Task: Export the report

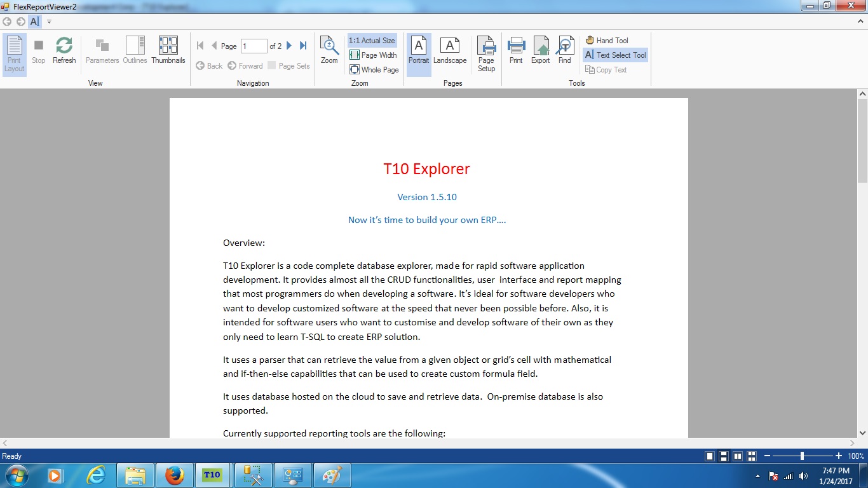Action: tap(541, 51)
